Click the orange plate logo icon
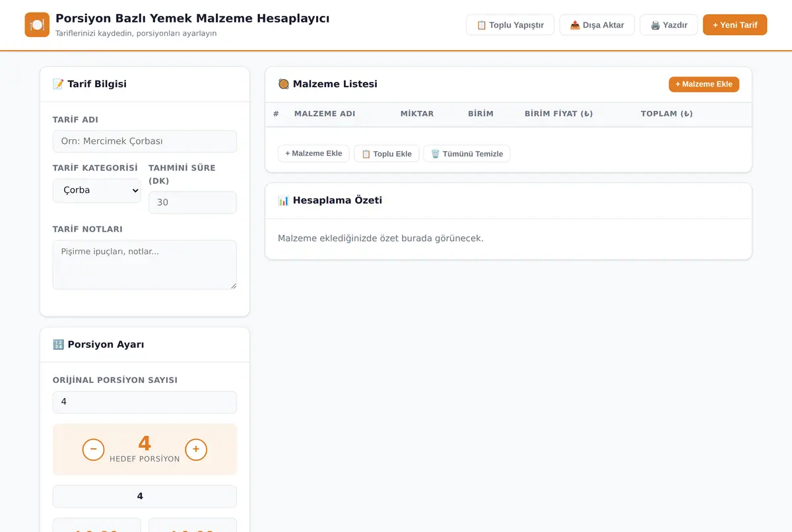792x532 pixels. coord(37,25)
